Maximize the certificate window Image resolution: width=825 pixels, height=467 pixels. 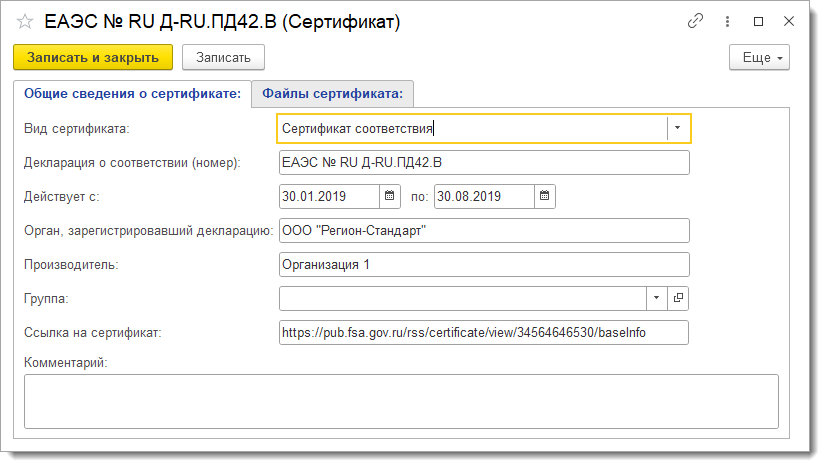tap(758, 22)
